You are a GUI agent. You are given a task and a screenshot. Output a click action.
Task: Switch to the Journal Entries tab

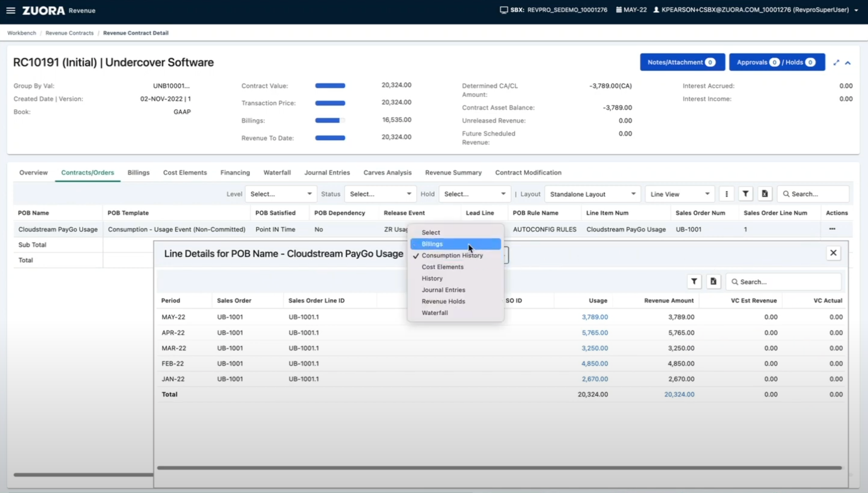(x=327, y=172)
